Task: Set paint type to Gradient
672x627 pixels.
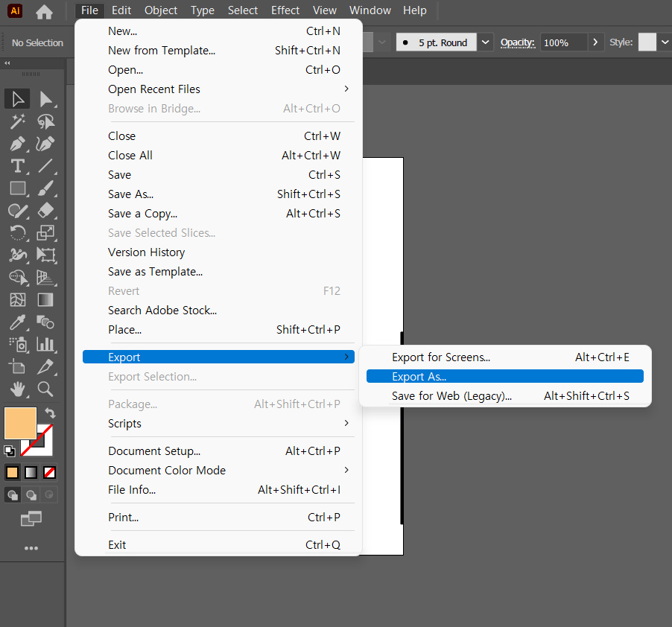Action: click(31, 472)
